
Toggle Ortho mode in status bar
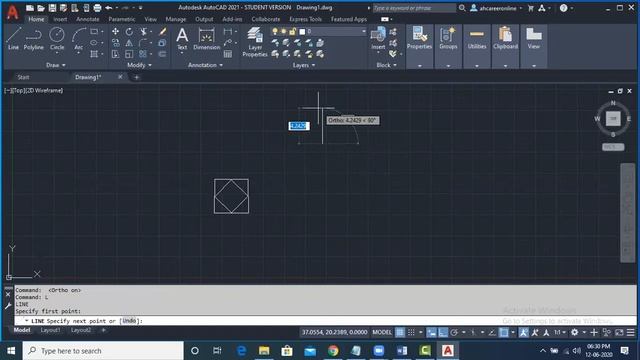443,333
